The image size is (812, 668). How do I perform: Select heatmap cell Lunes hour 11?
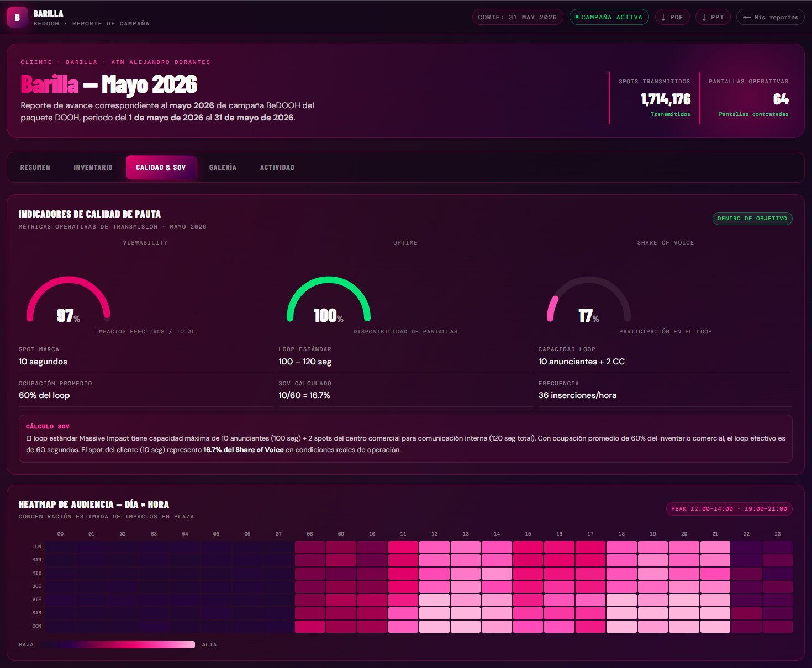403,547
